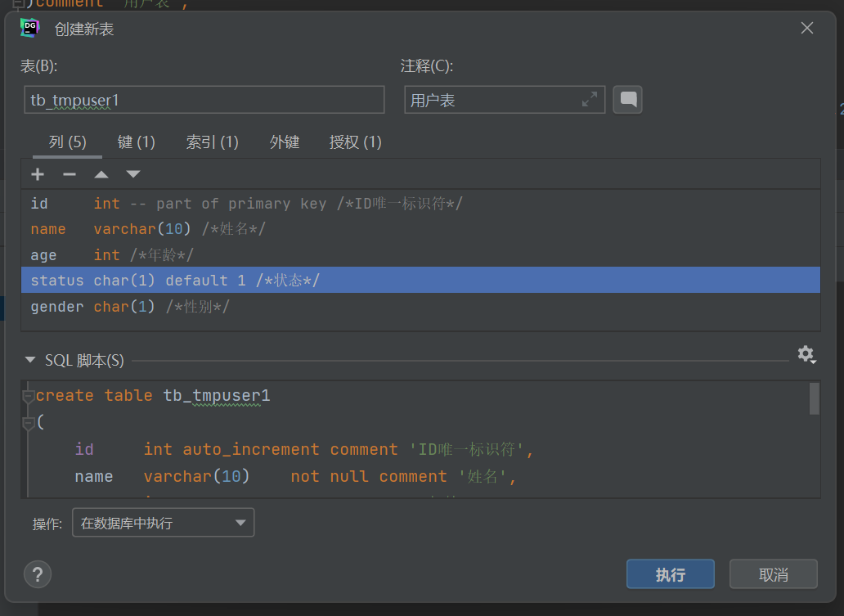
Task: Click the SQL script vertical scrollbar
Action: tap(814, 399)
